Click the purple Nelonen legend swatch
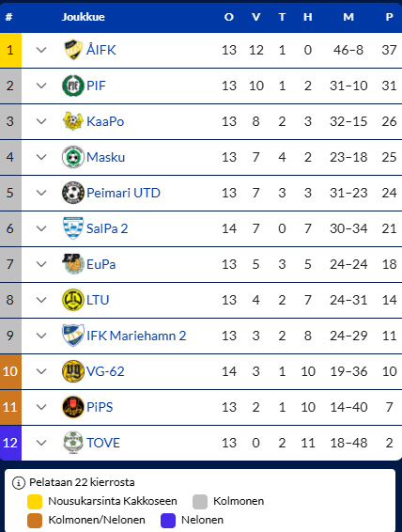402x532 pixels. (x=168, y=521)
